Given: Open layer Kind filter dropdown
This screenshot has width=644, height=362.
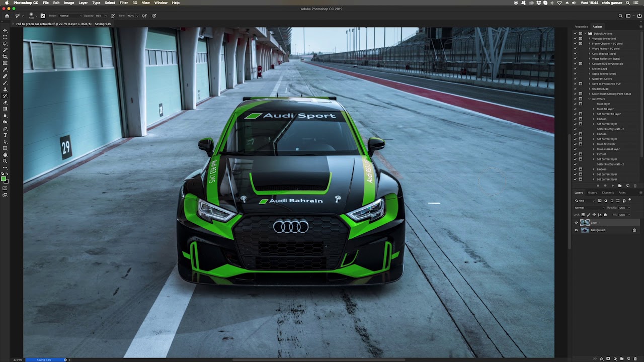Looking at the screenshot, I should (x=585, y=201).
